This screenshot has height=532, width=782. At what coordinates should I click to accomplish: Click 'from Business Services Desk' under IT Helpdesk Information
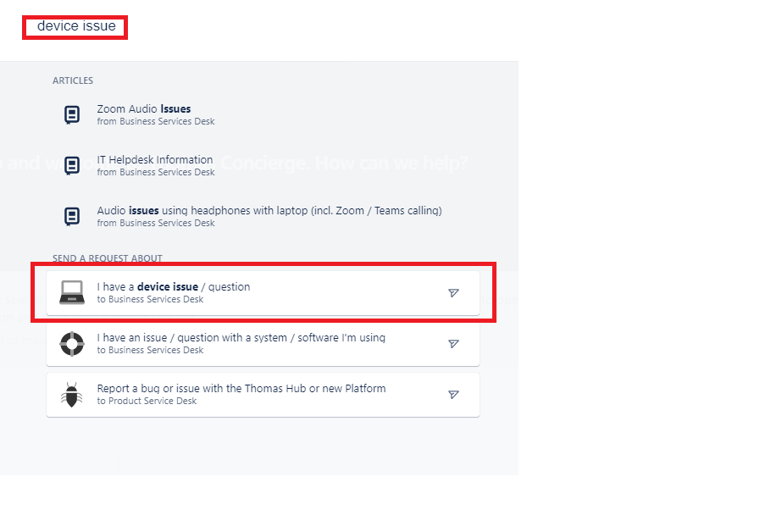pyautogui.click(x=156, y=173)
